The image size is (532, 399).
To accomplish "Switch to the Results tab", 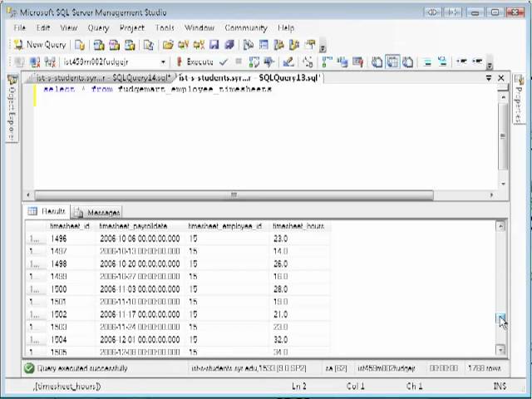I will click(x=47, y=211).
